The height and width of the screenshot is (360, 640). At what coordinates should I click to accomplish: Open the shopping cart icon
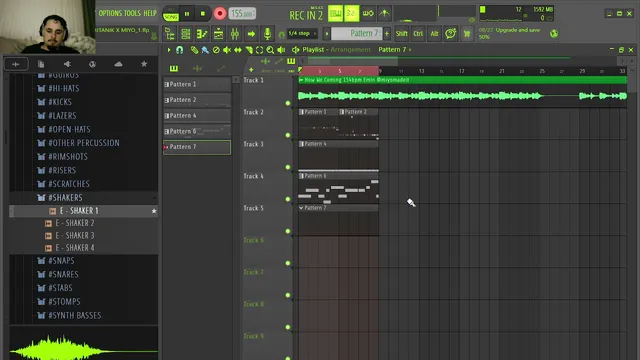(467, 33)
